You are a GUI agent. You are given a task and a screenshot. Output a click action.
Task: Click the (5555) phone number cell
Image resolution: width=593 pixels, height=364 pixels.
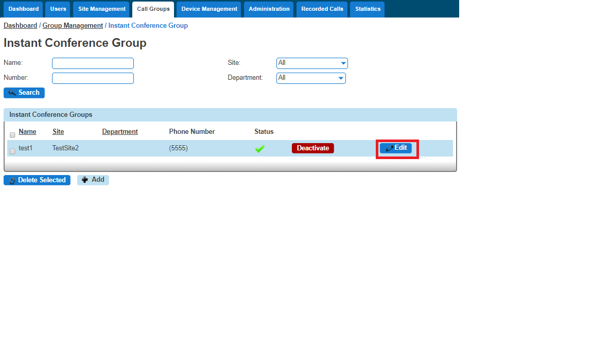click(179, 148)
